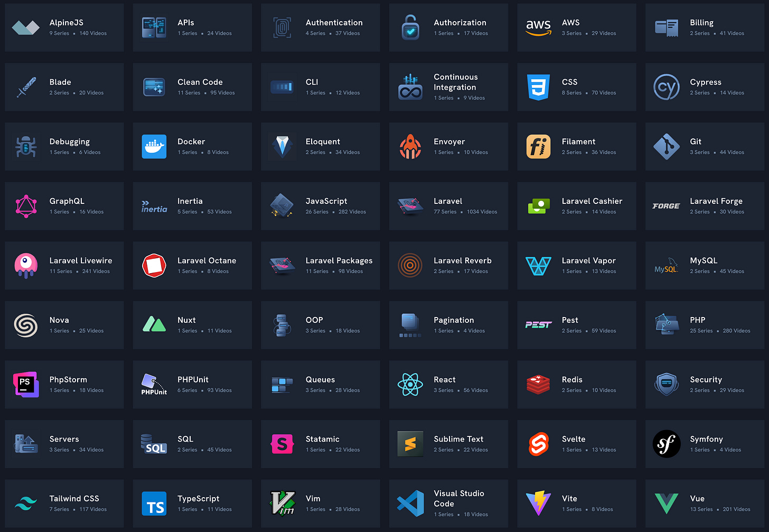Click the Forge wordmark thumbnail
Viewport: 769px width, 532px height.
(667, 206)
